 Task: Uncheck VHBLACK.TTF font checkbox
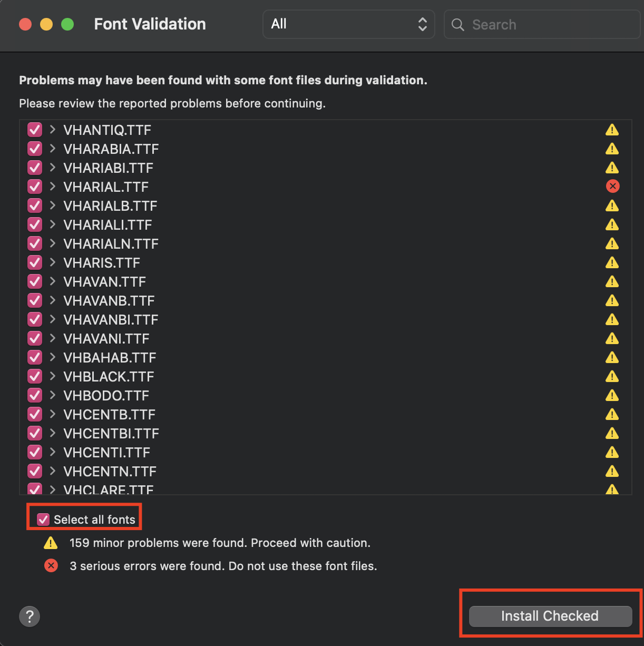(35, 376)
